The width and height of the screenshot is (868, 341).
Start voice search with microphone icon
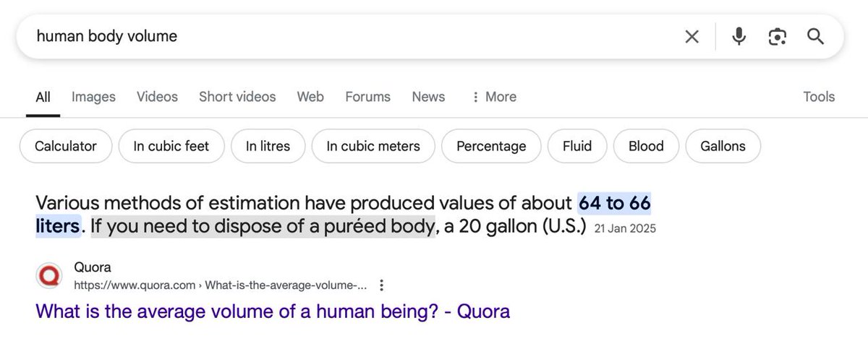click(739, 36)
